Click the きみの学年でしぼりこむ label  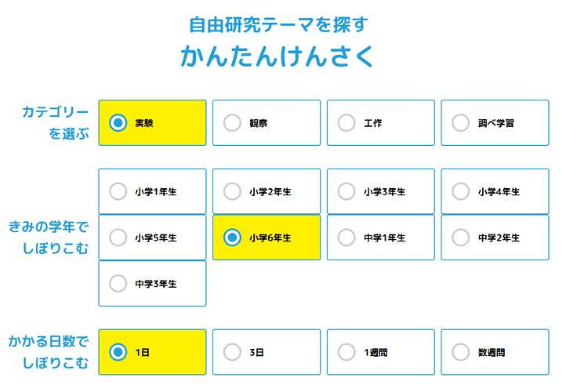[49, 238]
